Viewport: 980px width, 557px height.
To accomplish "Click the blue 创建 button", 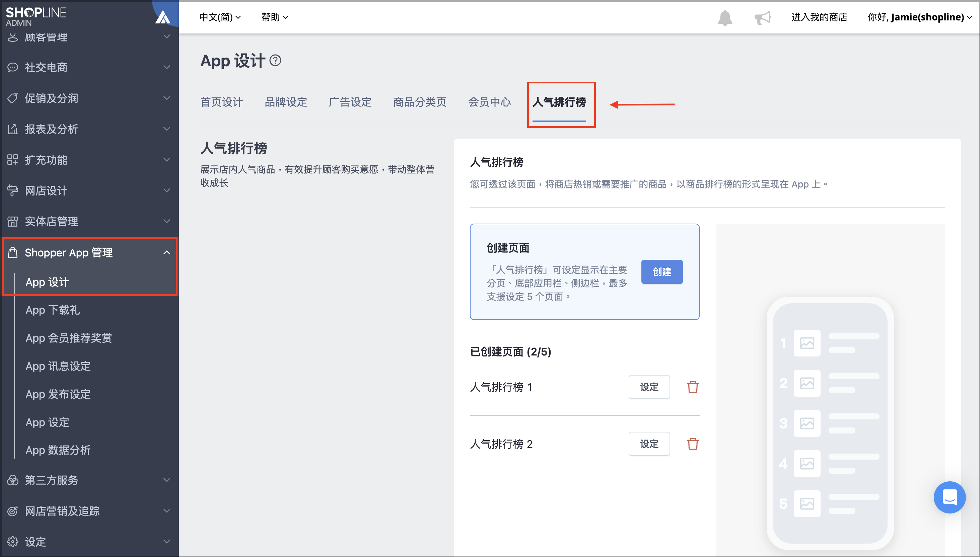I will tap(661, 271).
